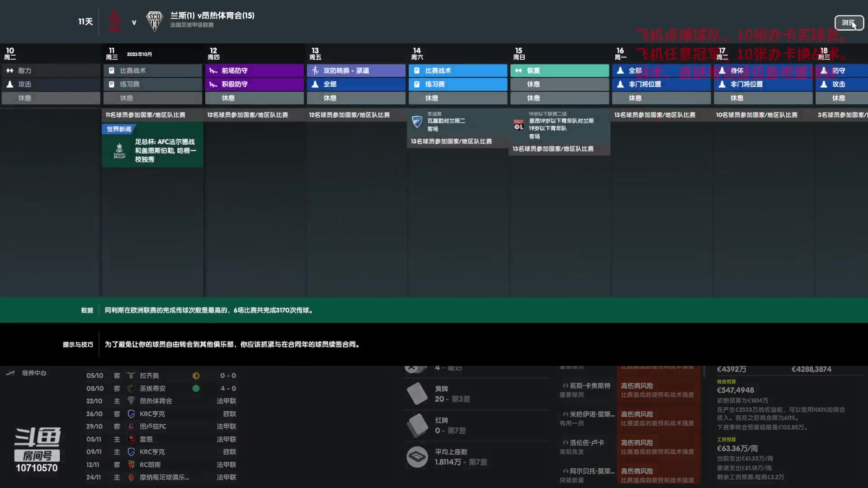Image resolution: width=868 pixels, height=488 pixels.
Task: Select blue 练习赛 session on Saturday 14
Action: point(458,84)
